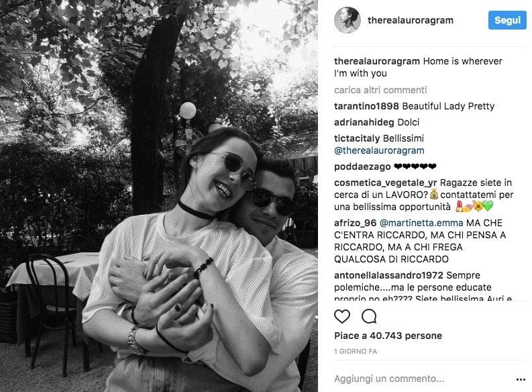Click the black-and-white couple photo
This screenshot has width=532, height=392.
pyautogui.click(x=159, y=196)
